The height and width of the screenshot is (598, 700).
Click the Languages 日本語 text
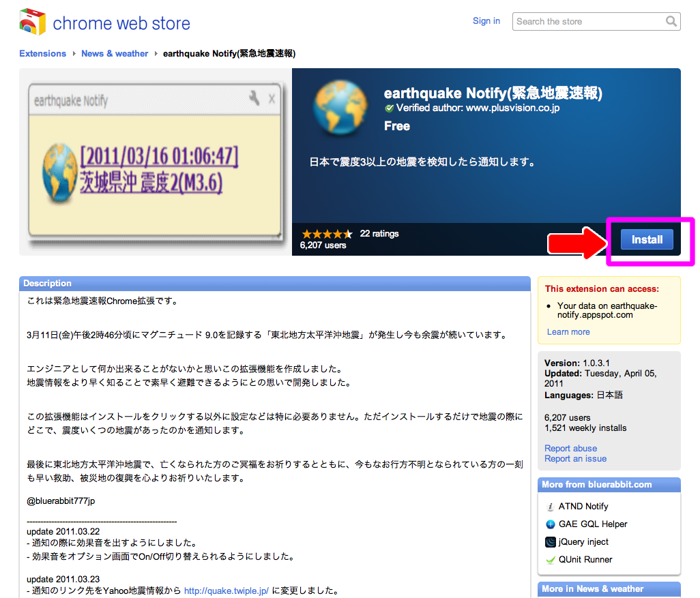point(583,395)
